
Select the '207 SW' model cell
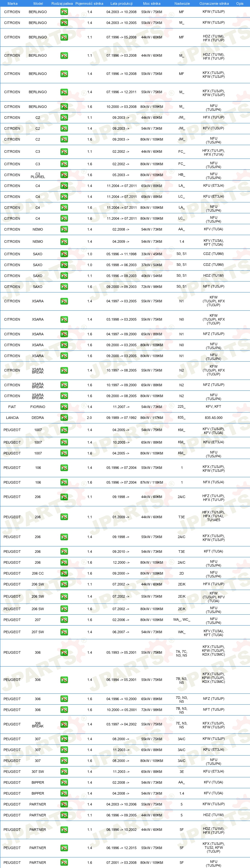pyautogui.click(x=38, y=632)
